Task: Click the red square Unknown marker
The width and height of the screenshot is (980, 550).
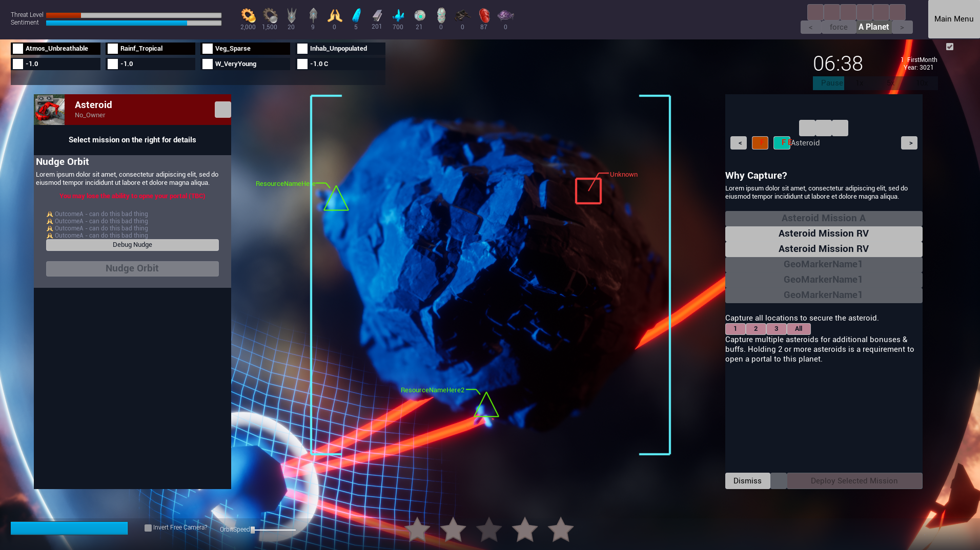Action: [x=588, y=191]
